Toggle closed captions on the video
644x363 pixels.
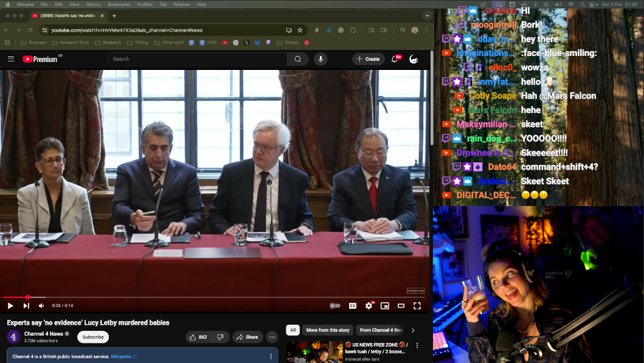point(353,306)
